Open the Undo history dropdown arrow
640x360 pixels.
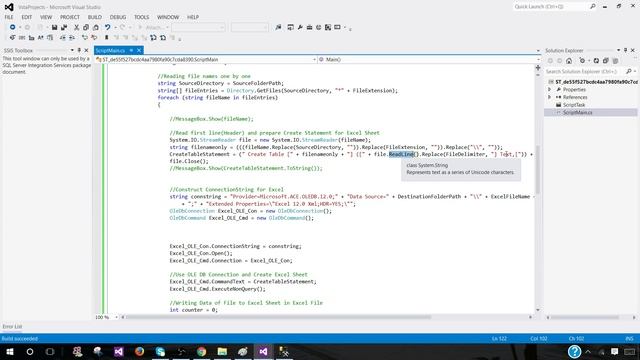coord(115,27)
